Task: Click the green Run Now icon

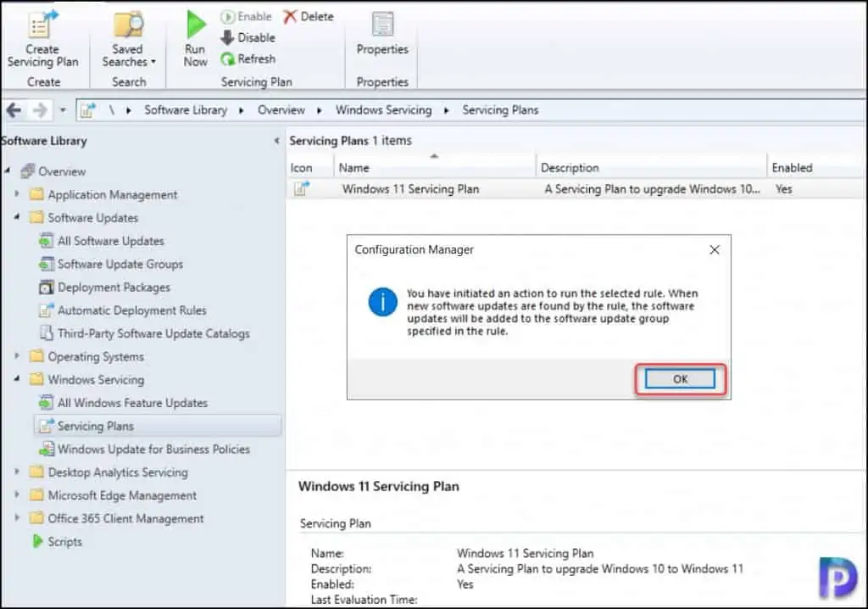Action: [x=196, y=25]
